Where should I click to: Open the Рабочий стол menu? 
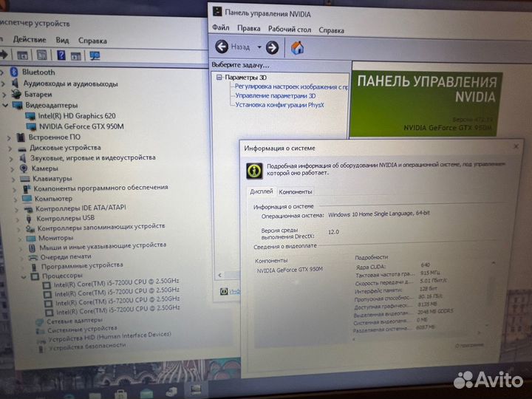coord(290,30)
